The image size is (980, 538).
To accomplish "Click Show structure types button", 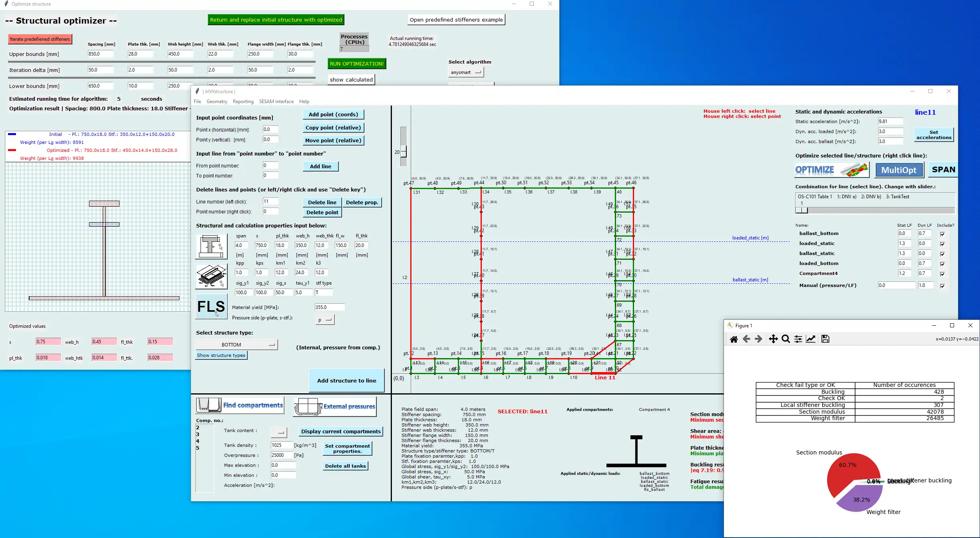I will pyautogui.click(x=221, y=355).
